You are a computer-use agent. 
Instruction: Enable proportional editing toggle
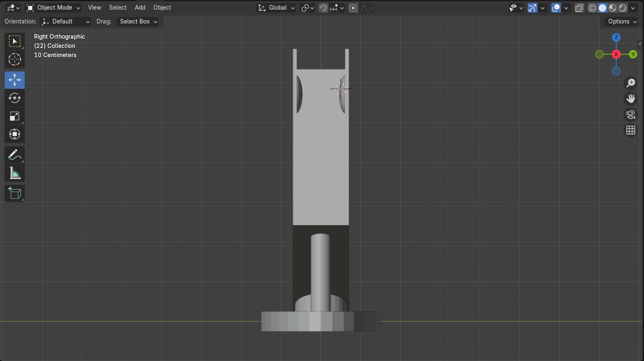[x=353, y=8]
